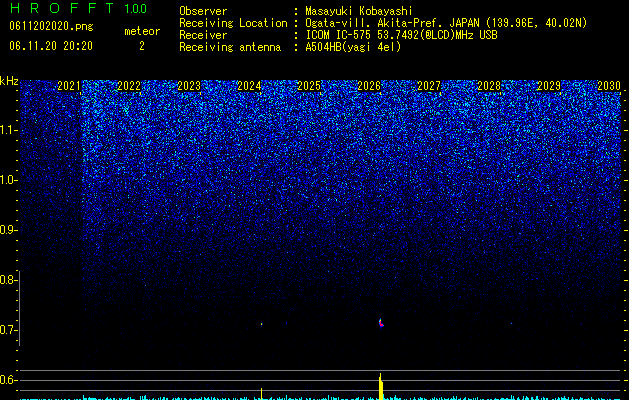Click the 1.1 kHz axis label

coord(8,130)
